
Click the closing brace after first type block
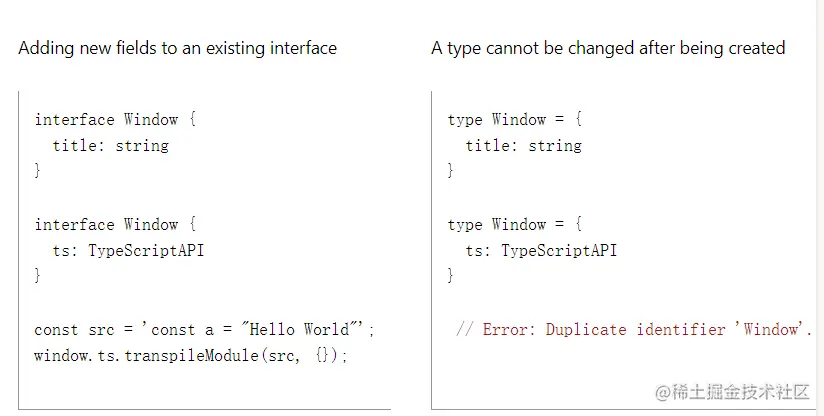click(450, 170)
